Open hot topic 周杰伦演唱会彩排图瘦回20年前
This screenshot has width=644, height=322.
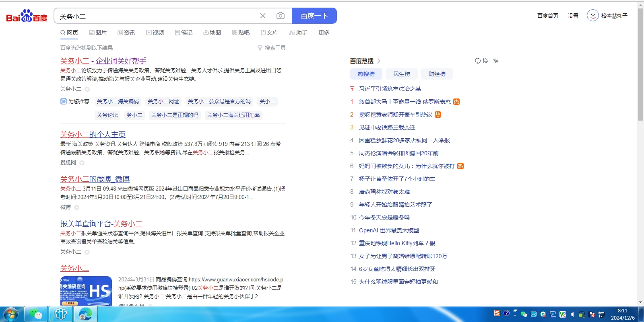(x=399, y=153)
